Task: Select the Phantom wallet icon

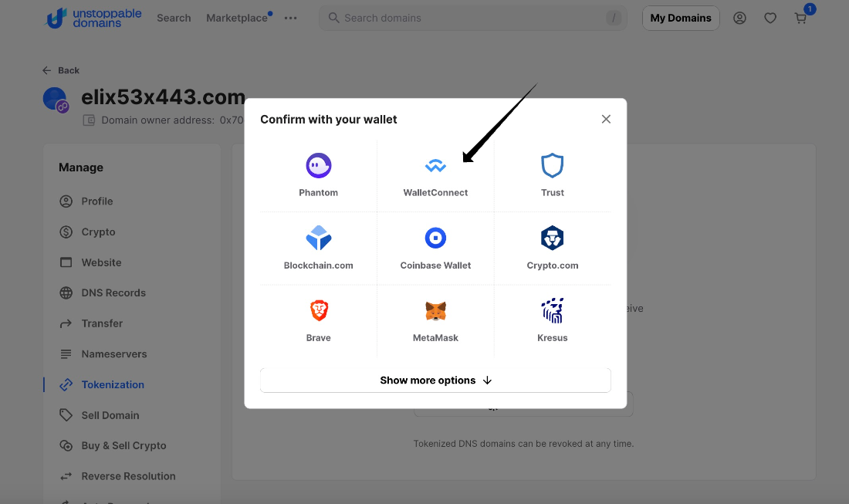Action: pos(318,166)
